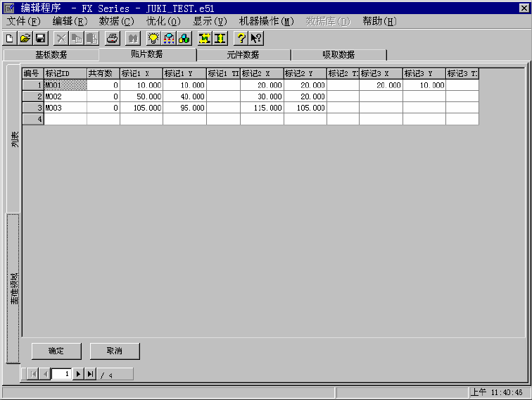This screenshot has height=400, width=532.
Task: Select the 95.000 标记1 Y cell
Action: point(185,108)
